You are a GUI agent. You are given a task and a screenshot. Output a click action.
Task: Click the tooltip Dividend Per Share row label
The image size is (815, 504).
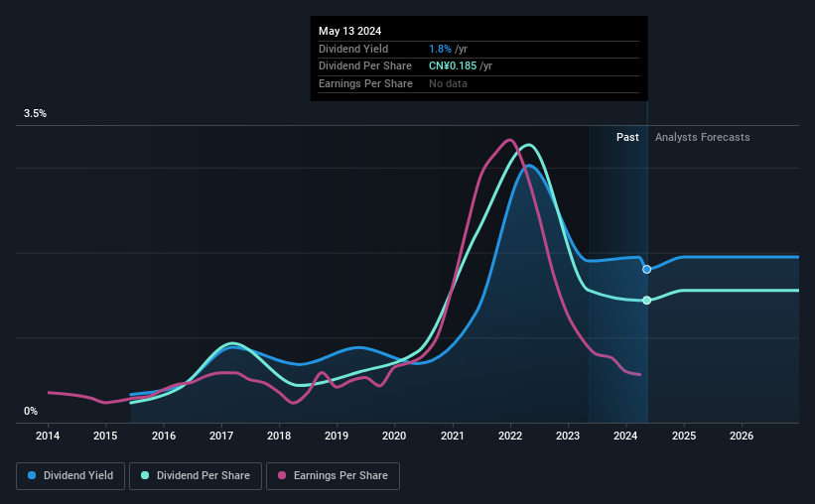tap(365, 66)
